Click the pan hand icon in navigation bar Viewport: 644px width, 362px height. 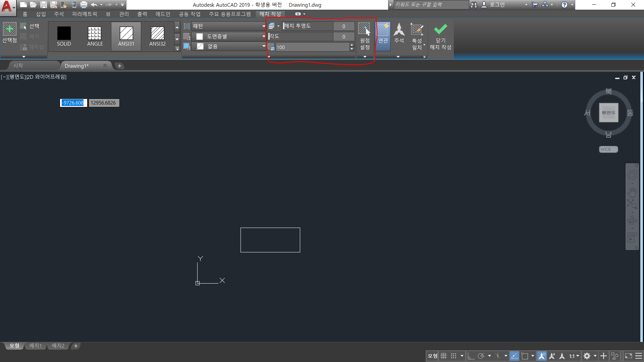632,192
